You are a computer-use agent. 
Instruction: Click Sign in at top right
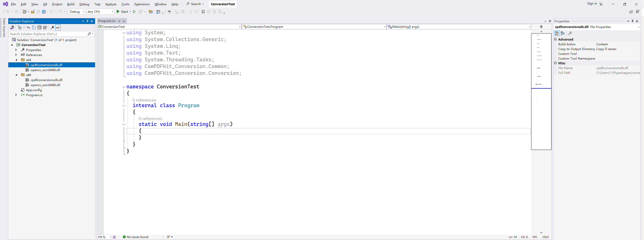(x=592, y=4)
